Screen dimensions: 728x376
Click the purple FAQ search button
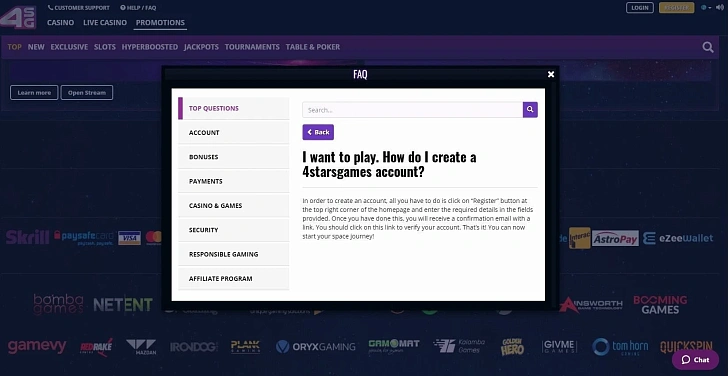pos(530,110)
